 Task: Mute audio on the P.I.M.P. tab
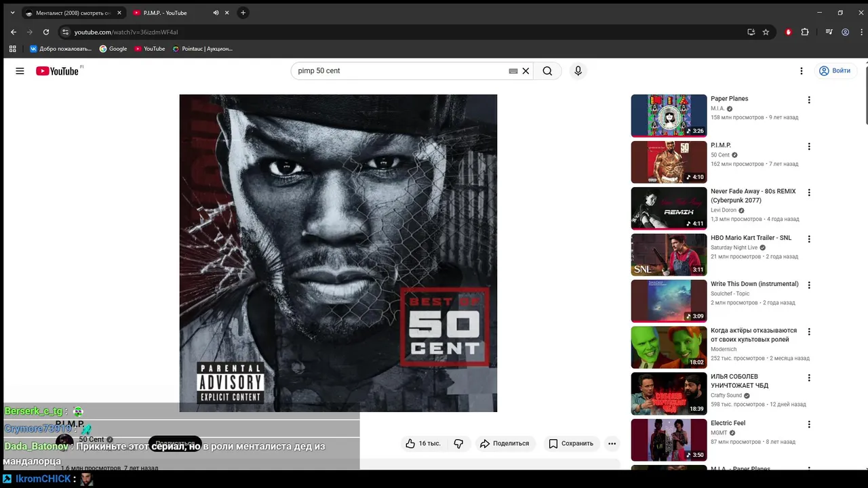216,13
